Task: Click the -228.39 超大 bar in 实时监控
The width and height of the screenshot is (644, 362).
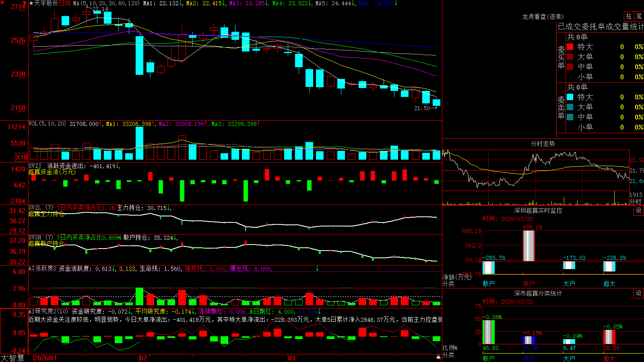Action: (609, 266)
